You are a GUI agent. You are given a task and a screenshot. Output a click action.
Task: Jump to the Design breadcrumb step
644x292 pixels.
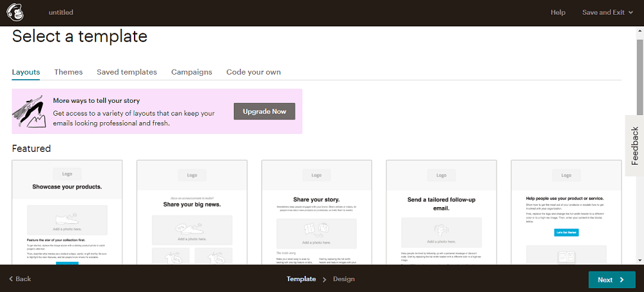point(344,279)
